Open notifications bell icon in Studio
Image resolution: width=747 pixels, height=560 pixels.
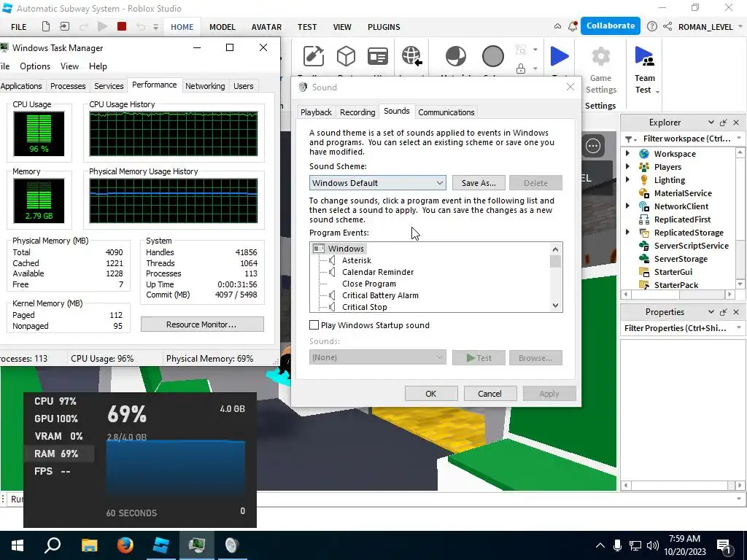[573, 27]
